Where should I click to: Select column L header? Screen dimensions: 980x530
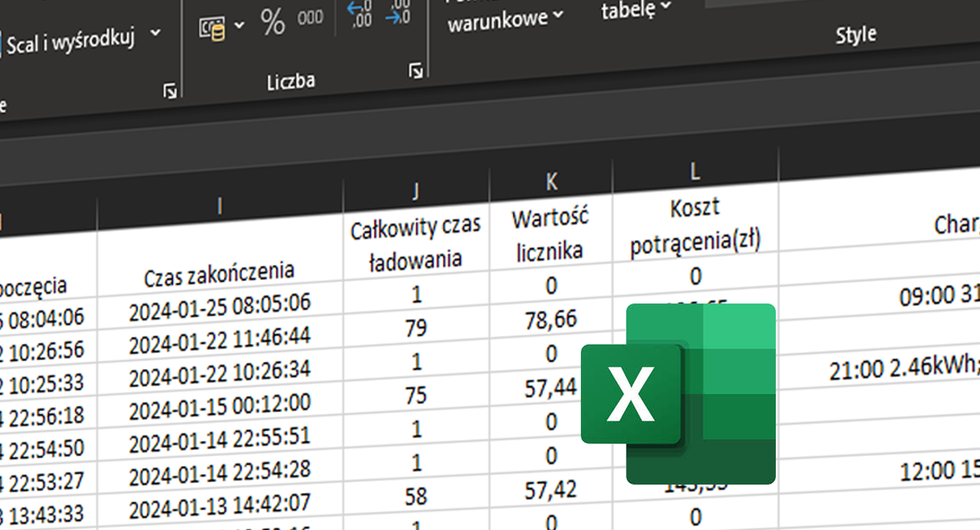point(694,171)
